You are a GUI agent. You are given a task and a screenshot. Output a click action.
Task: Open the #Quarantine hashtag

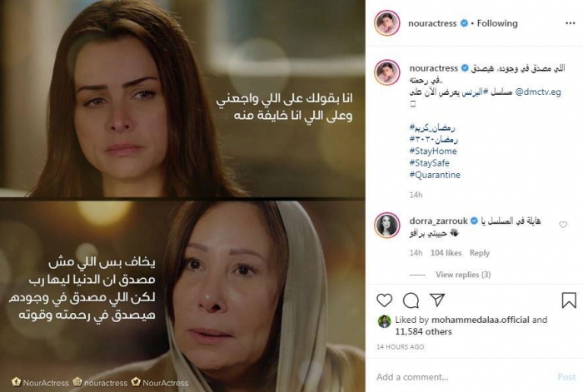435,175
